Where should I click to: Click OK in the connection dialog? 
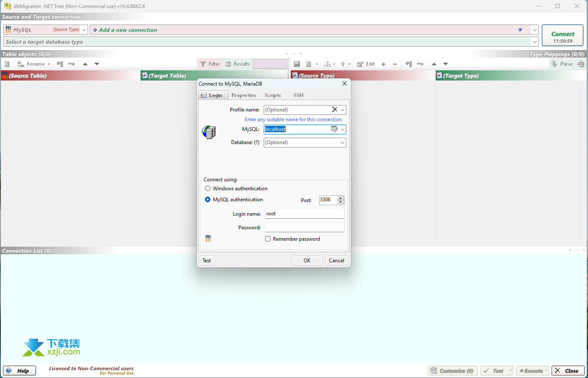pos(307,261)
